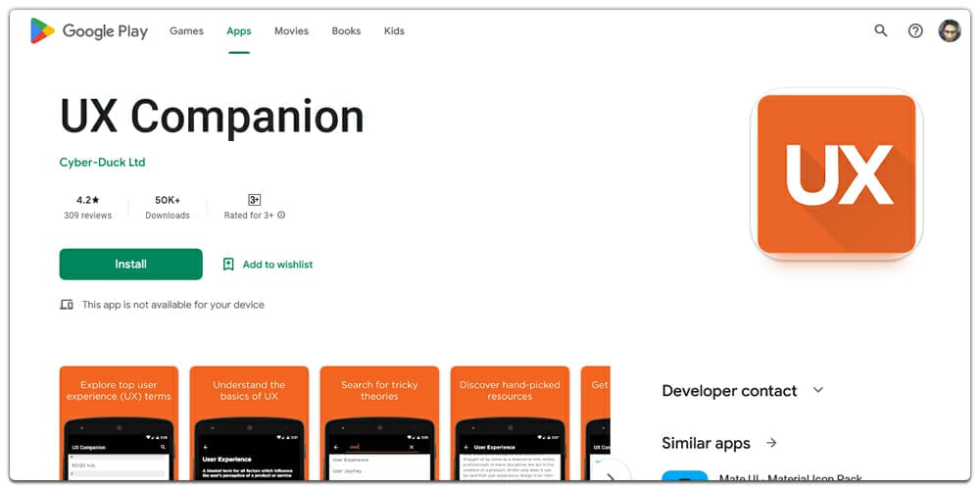This screenshot has width=980, height=490.
Task: Open the 'Search for tricky theories' screenshot
Action: click(x=379, y=423)
